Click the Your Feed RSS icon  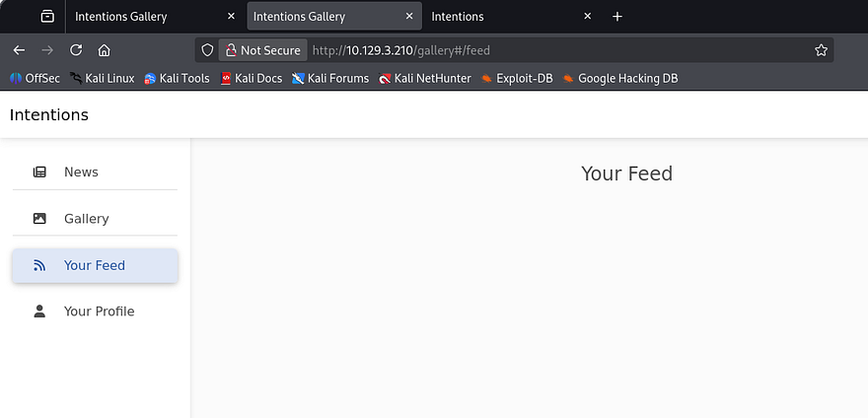pyautogui.click(x=39, y=265)
